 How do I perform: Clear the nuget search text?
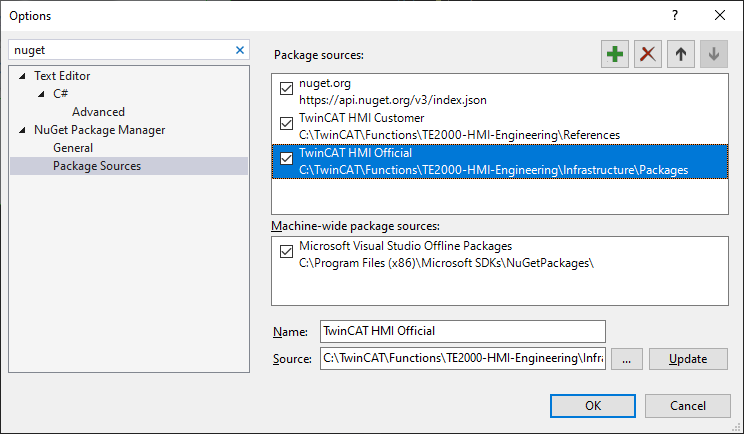point(240,50)
